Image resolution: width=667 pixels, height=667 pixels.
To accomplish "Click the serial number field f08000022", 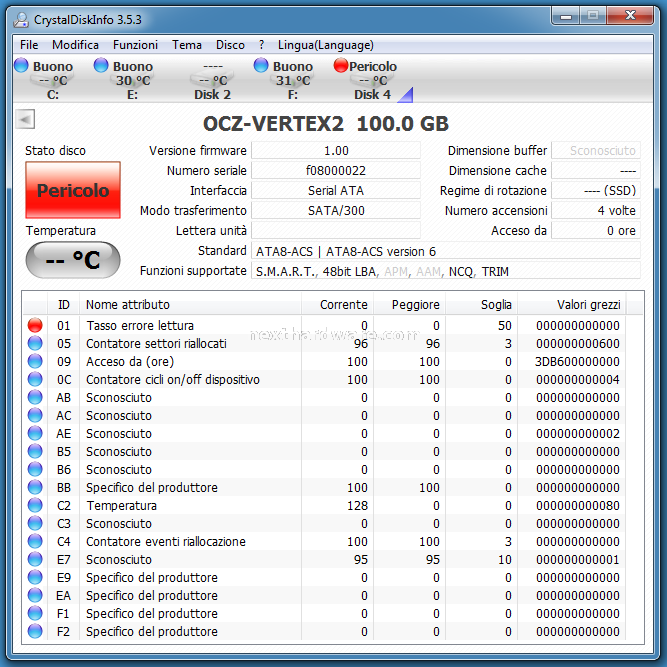I will coord(336,171).
